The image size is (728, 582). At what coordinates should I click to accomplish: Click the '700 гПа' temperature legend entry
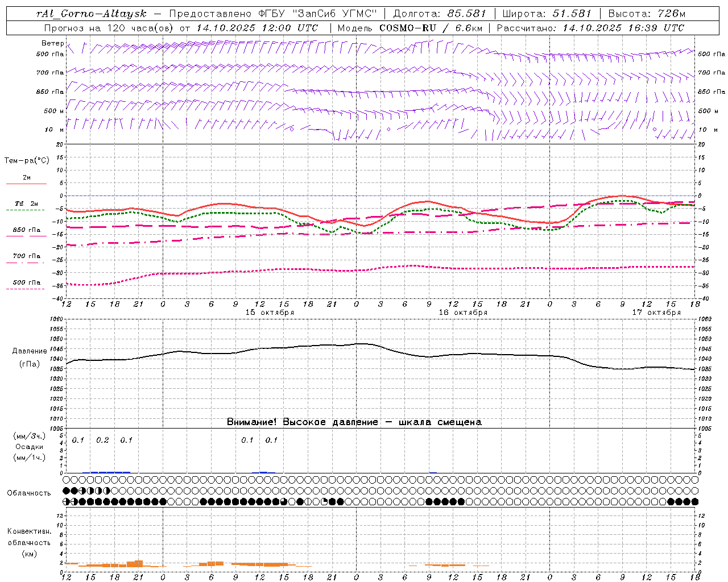click(27, 256)
